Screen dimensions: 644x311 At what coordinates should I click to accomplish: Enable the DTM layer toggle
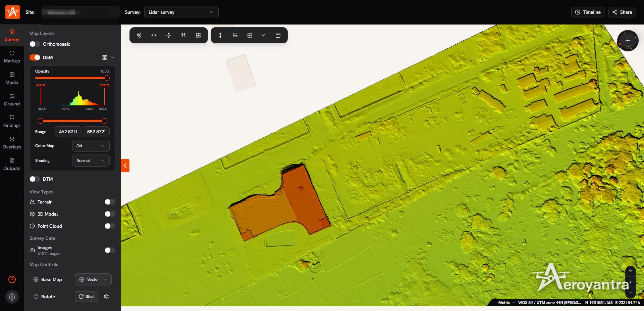(x=35, y=179)
